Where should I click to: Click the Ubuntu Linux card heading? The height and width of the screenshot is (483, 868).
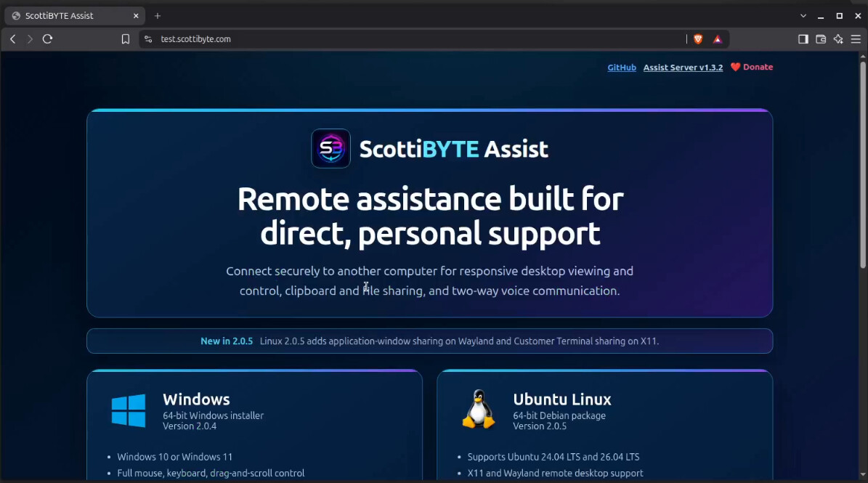[x=562, y=399]
